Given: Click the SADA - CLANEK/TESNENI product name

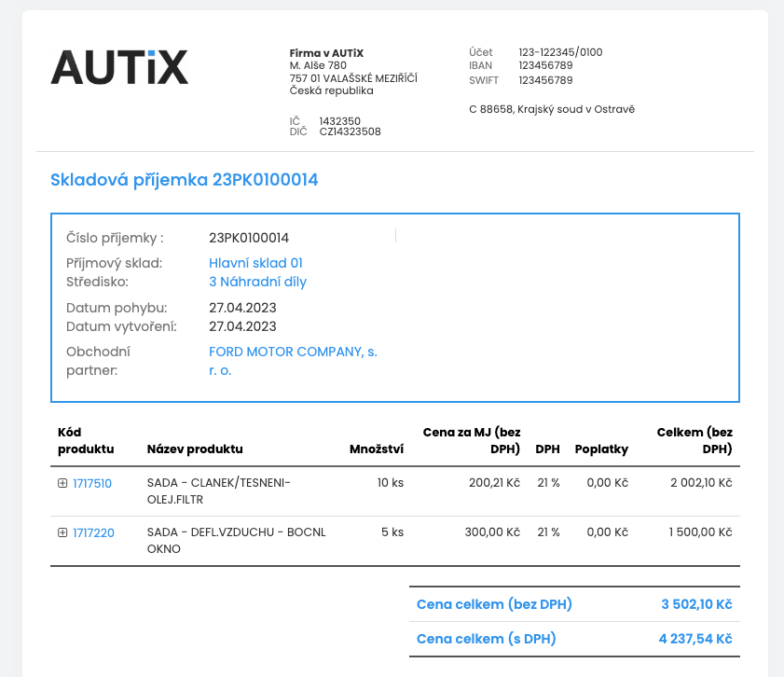Looking at the screenshot, I should tap(219, 483).
